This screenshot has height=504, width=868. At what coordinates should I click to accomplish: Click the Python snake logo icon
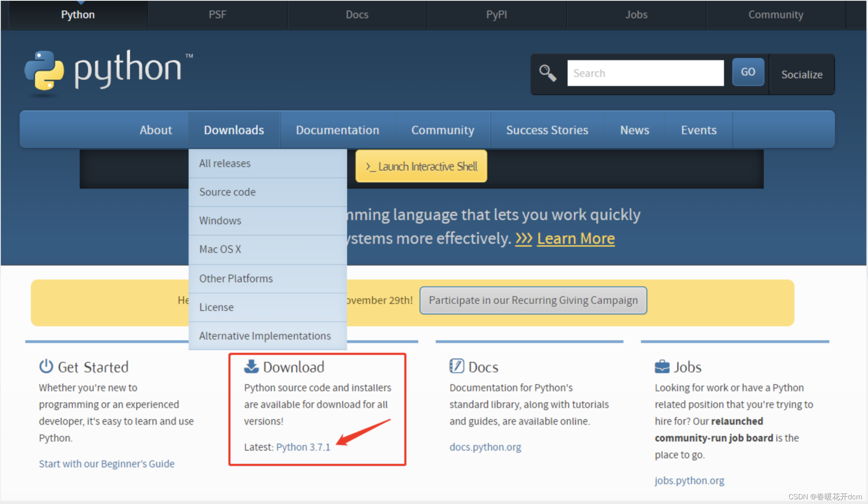tap(44, 70)
